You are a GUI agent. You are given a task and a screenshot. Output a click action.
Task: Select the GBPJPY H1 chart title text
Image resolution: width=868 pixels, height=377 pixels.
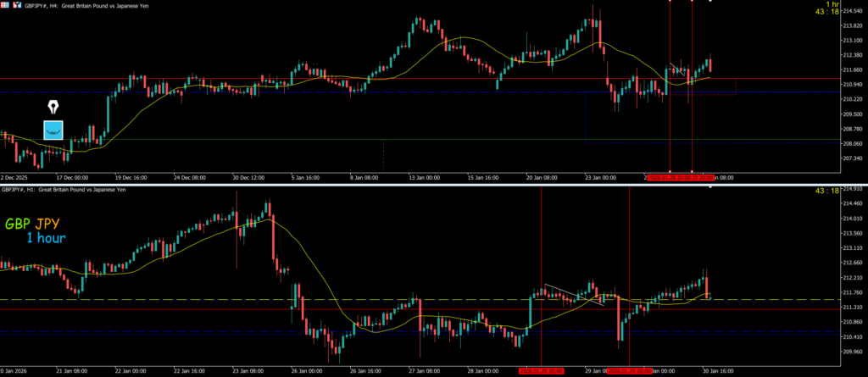[64, 190]
